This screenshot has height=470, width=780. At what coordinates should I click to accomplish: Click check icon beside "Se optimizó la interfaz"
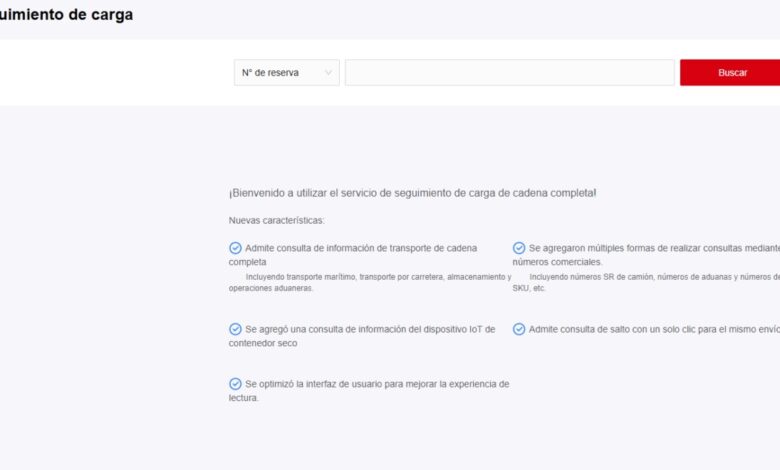(x=235, y=384)
